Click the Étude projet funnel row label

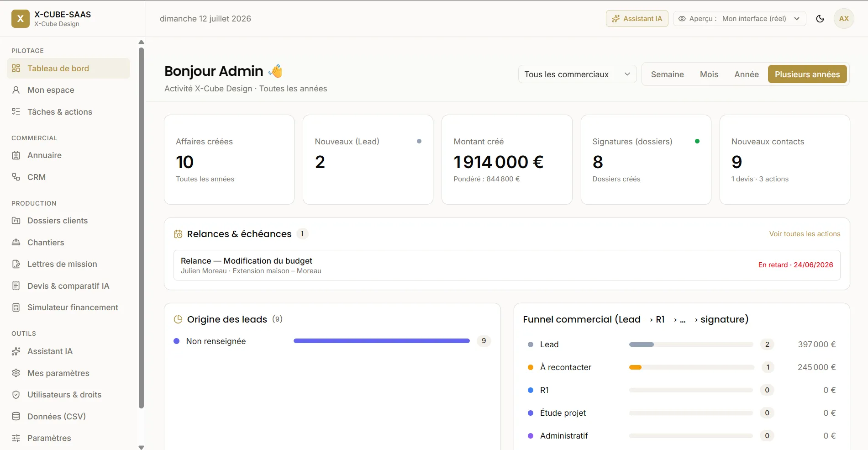coord(563,413)
